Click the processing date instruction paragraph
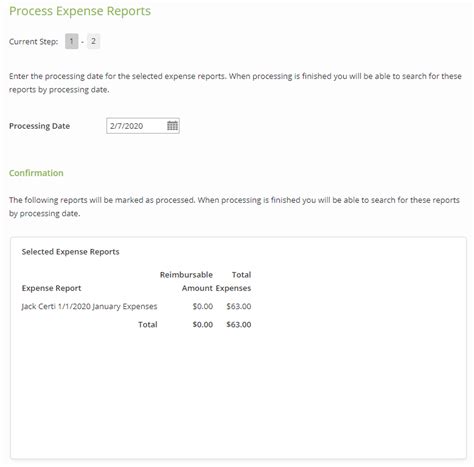 (x=235, y=83)
